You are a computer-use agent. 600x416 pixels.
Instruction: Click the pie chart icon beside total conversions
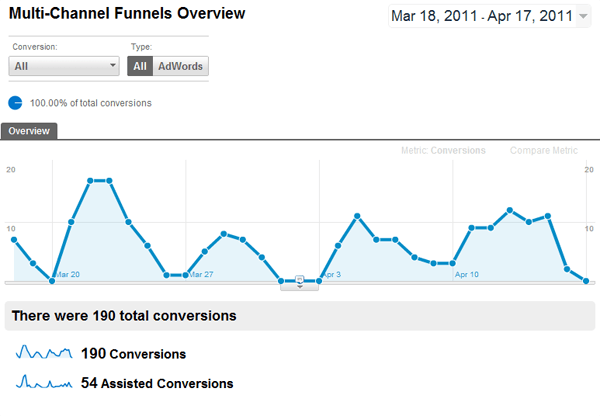pos(15,102)
